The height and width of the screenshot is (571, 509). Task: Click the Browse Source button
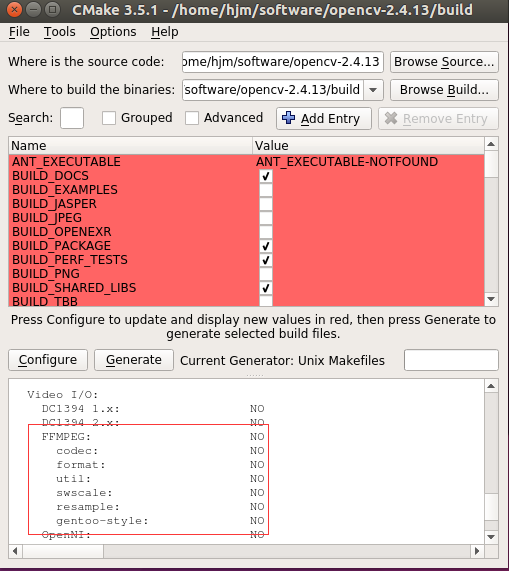pyautogui.click(x=444, y=62)
